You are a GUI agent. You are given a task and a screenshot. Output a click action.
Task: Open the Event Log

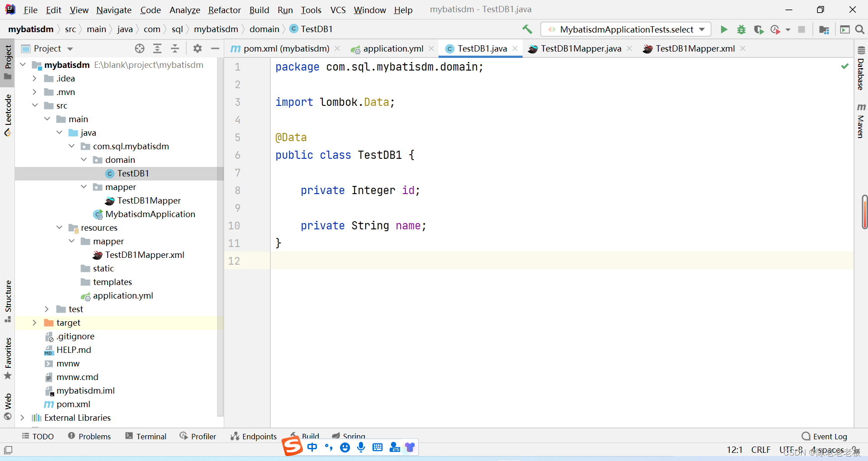(824, 436)
